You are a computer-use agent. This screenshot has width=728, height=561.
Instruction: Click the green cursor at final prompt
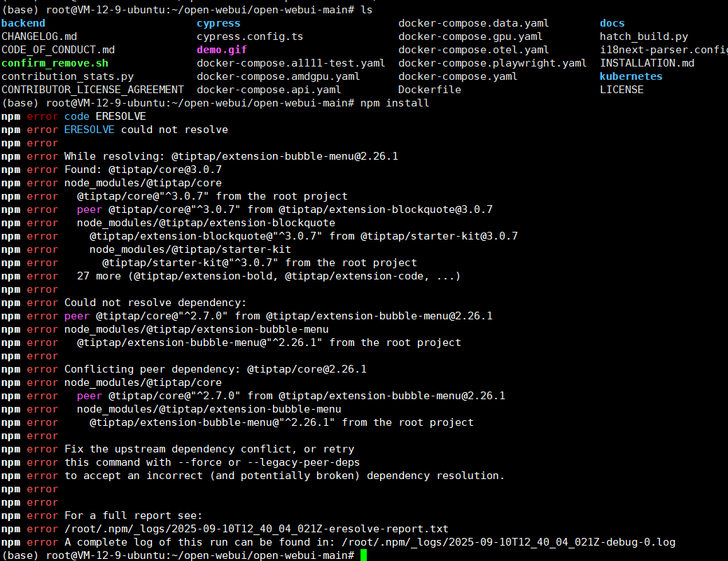363,555
